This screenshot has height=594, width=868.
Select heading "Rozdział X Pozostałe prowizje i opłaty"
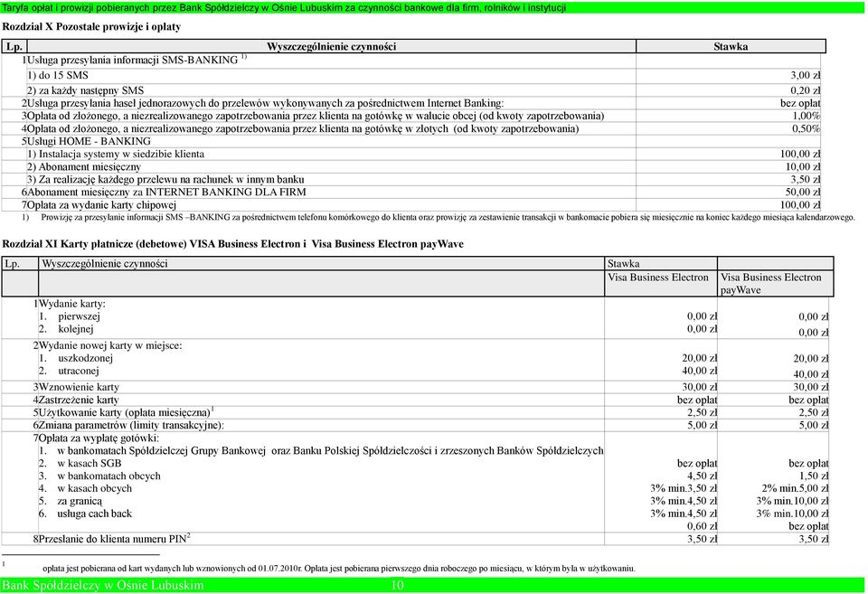click(x=91, y=26)
